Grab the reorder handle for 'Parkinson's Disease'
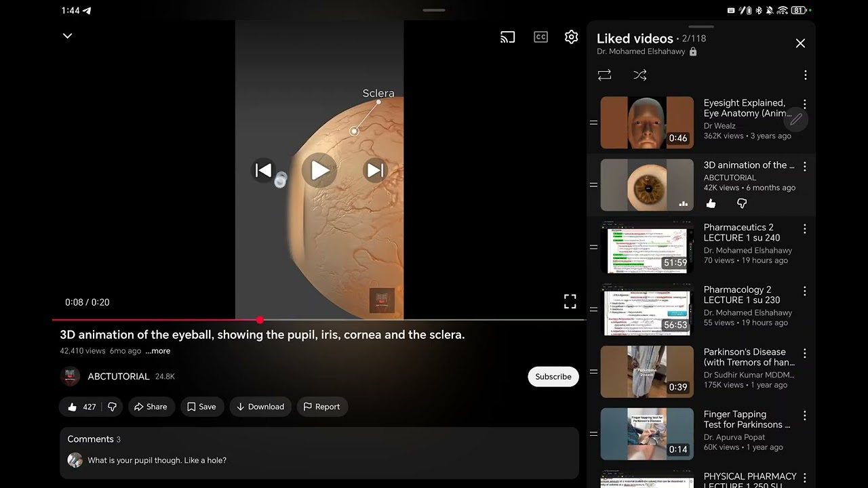 point(593,372)
